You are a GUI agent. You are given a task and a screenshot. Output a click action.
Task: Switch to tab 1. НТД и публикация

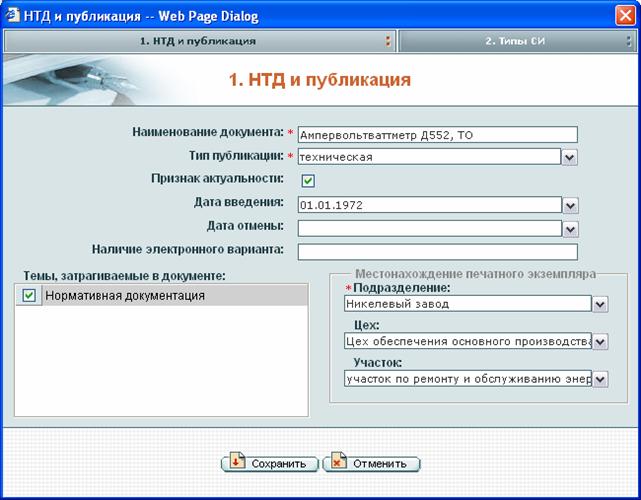[199, 41]
